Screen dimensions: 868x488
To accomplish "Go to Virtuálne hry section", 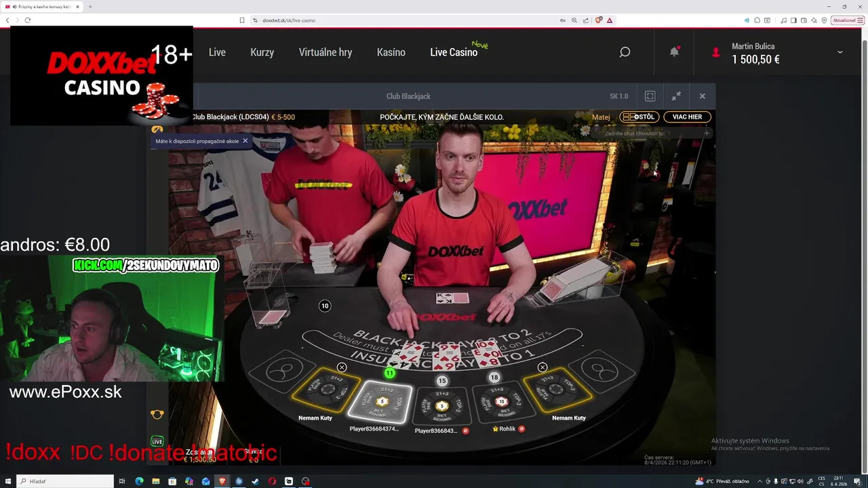I will (325, 52).
